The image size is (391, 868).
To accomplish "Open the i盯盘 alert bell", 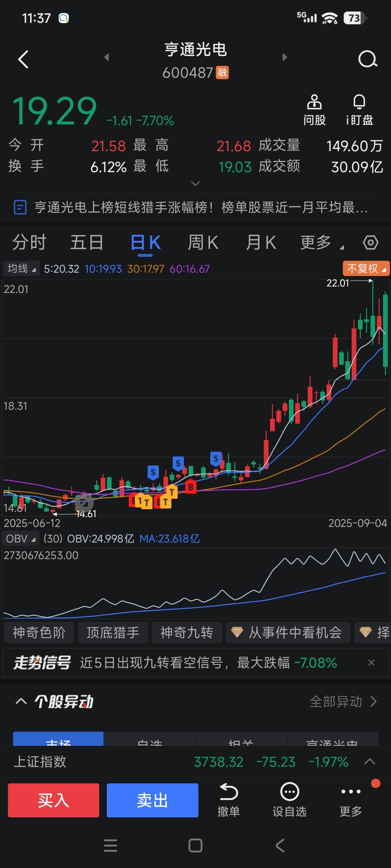I will coord(359,110).
